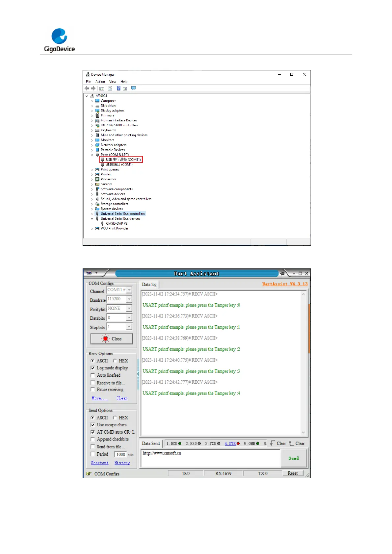Expand the Network adapters node
Viewport: 392px width, 554px height.
(92, 145)
